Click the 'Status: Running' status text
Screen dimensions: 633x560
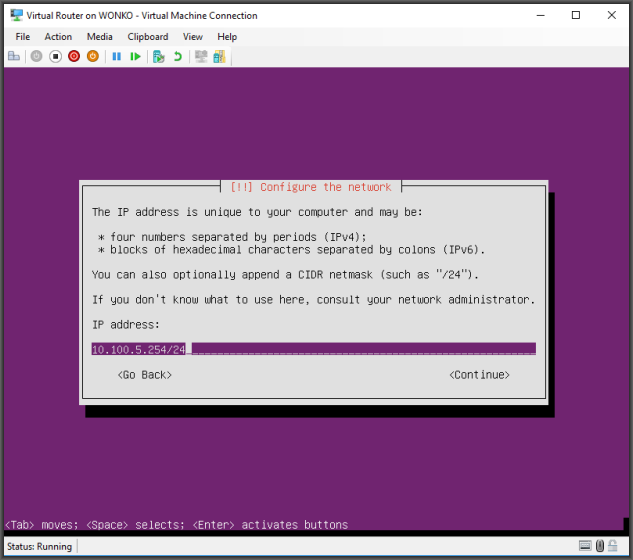click(x=40, y=546)
